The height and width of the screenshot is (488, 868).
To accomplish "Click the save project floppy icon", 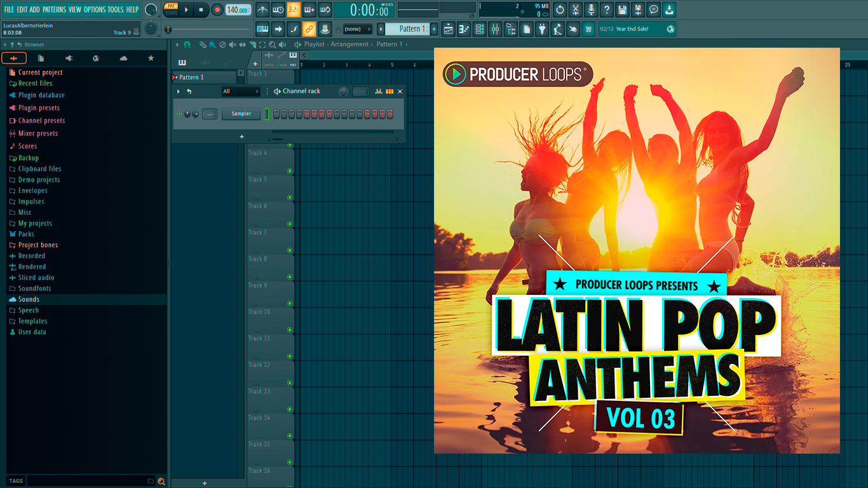I will [x=622, y=10].
